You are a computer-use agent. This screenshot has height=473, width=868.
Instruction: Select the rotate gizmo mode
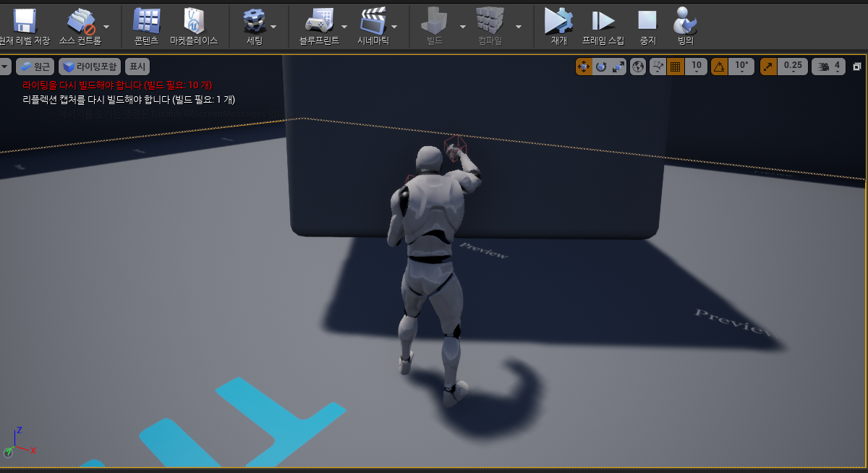click(x=601, y=67)
